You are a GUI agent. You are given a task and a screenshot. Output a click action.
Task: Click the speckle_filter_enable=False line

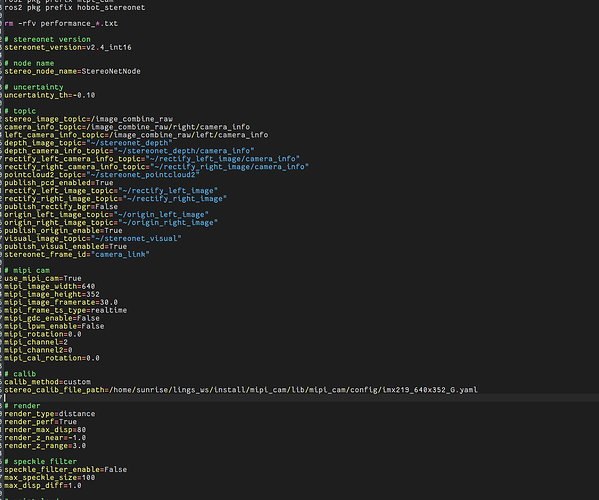(x=66, y=469)
